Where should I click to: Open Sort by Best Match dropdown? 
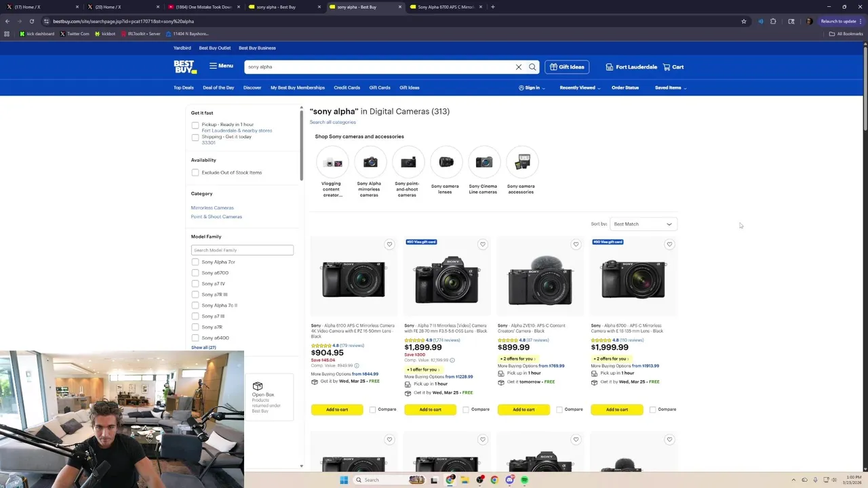tap(643, 224)
